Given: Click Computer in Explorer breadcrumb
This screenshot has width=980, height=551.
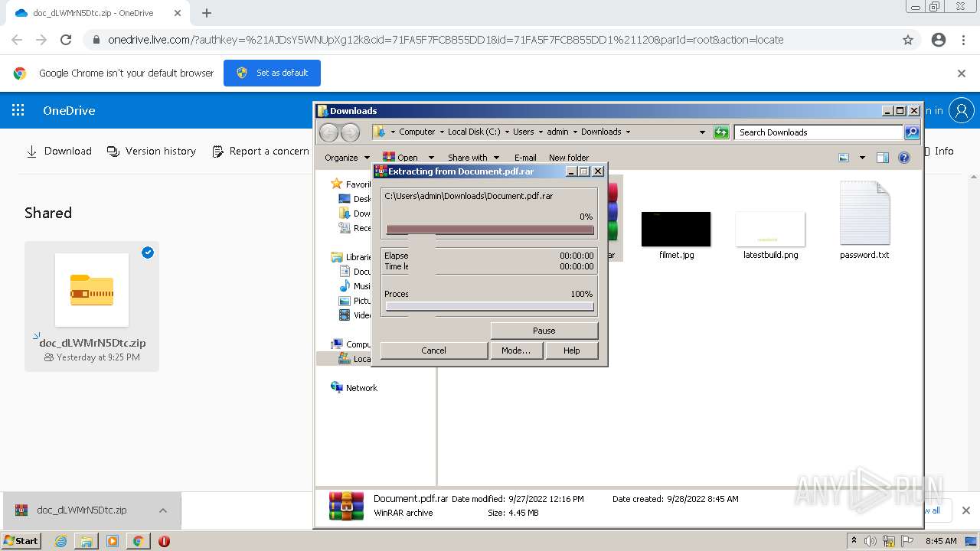Looking at the screenshot, I should point(417,132).
